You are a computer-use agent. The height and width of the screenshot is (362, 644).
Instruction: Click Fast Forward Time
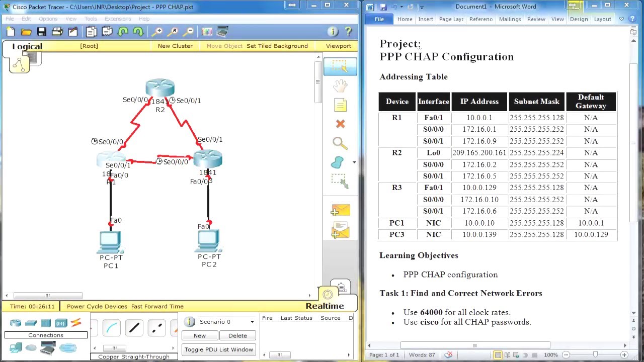(157, 306)
